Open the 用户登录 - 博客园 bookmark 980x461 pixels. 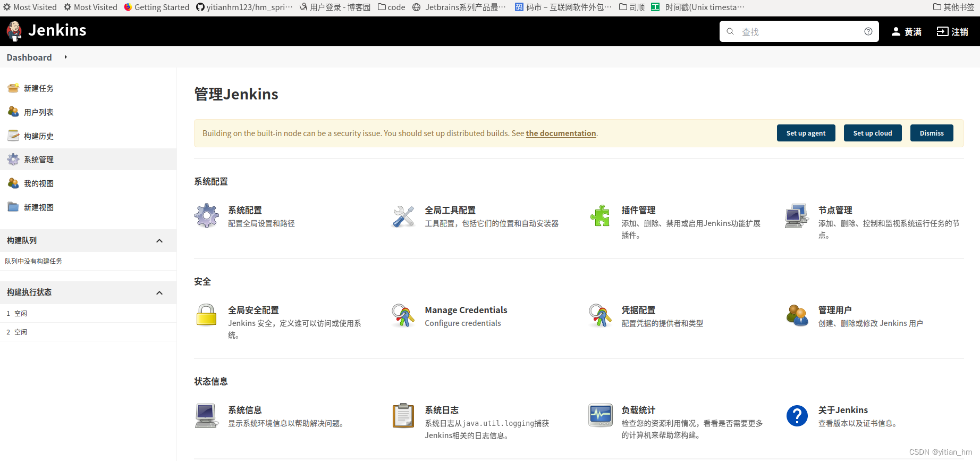(x=335, y=7)
